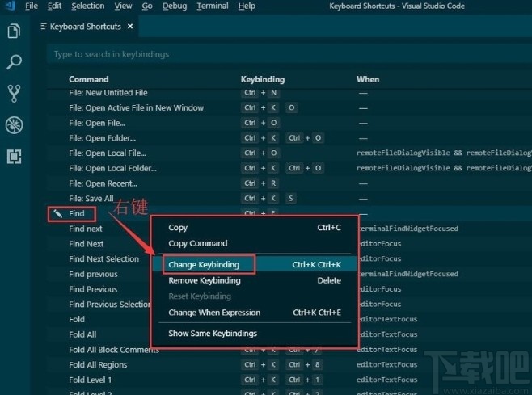
Task: Select the File: Save All row
Action: click(289, 199)
